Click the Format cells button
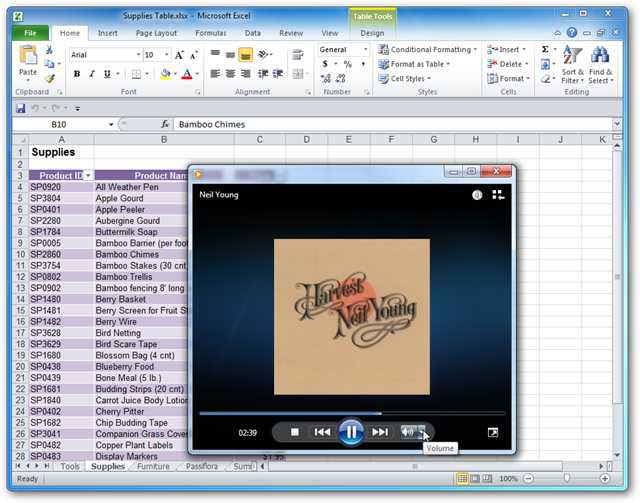 (x=509, y=78)
